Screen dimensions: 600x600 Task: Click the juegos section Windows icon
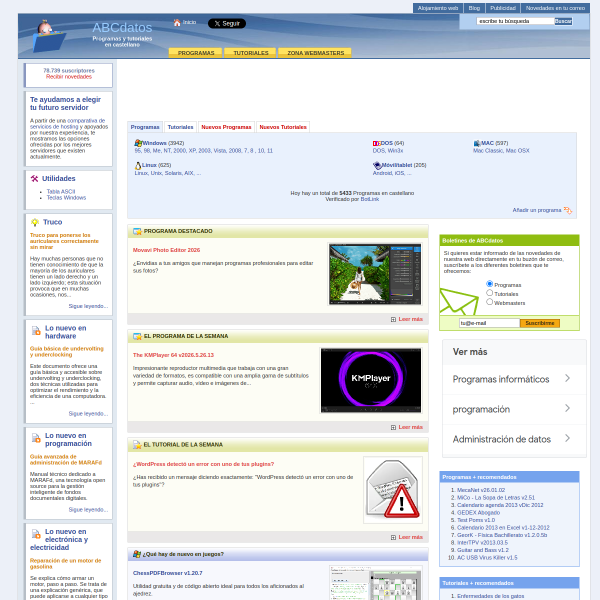137,554
